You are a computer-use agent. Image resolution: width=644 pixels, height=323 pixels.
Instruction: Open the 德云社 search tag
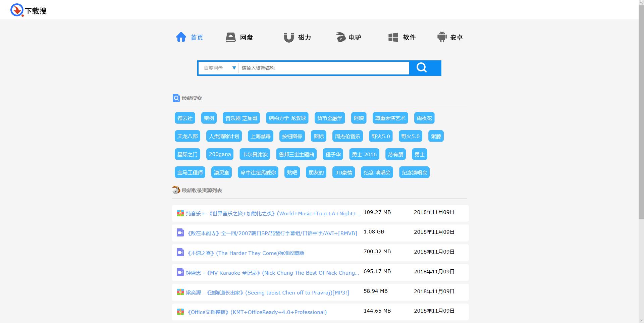click(184, 118)
